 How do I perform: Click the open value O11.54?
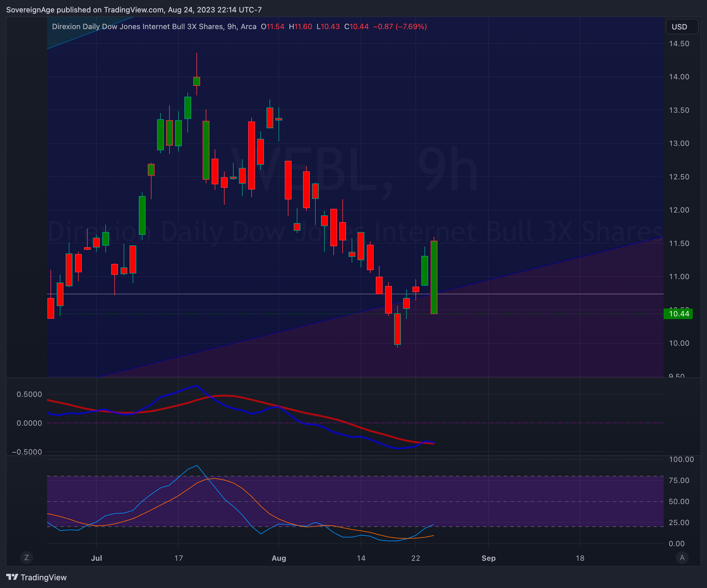272,27
